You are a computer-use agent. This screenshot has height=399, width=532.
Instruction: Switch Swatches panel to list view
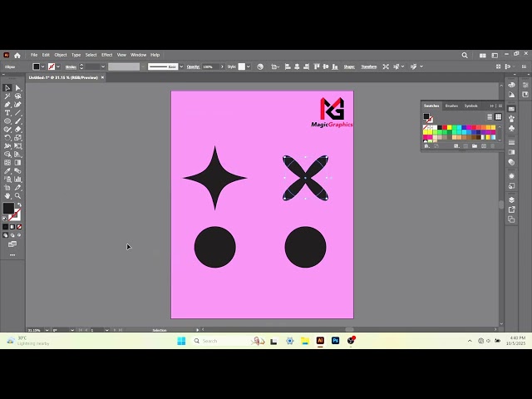click(x=490, y=116)
